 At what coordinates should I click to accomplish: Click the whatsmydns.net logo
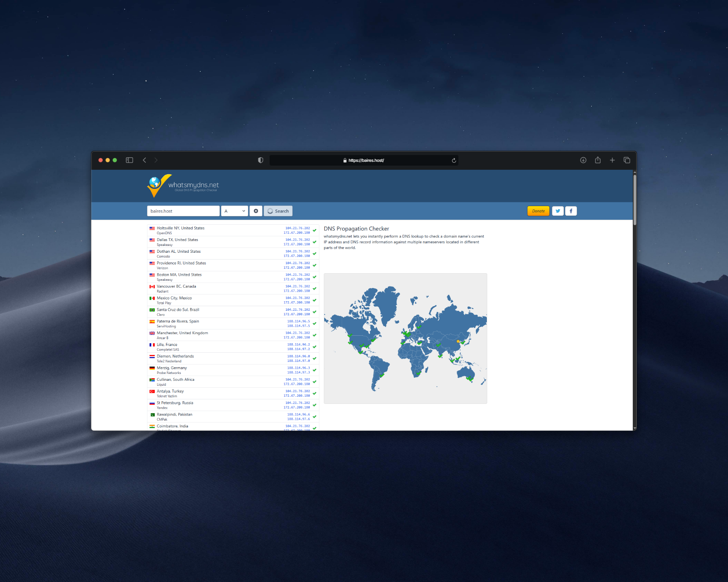182,186
